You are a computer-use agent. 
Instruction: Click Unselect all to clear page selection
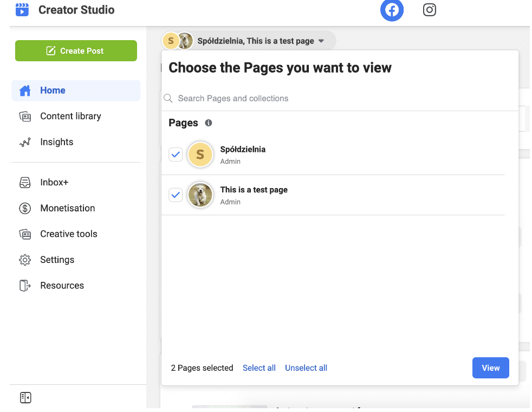tap(306, 368)
